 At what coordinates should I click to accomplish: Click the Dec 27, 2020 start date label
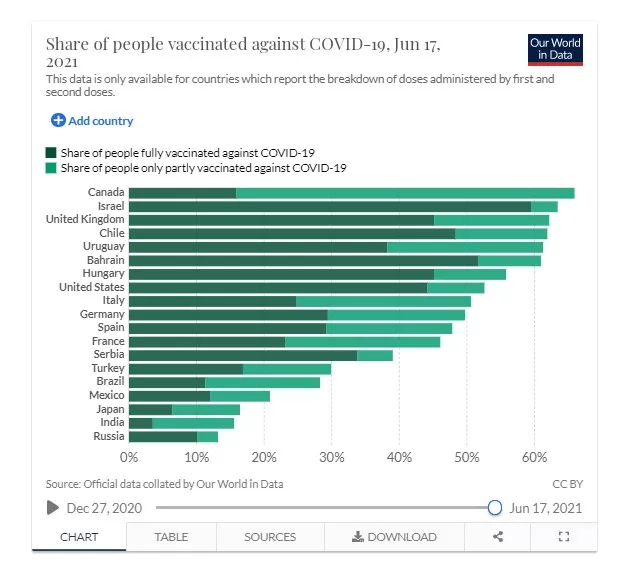pyautogui.click(x=104, y=508)
